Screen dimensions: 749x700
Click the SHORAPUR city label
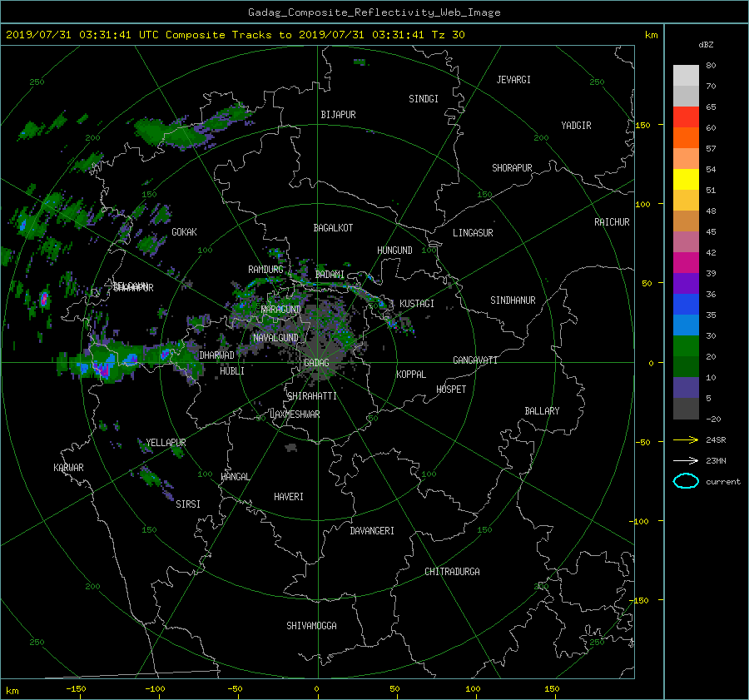[512, 167]
